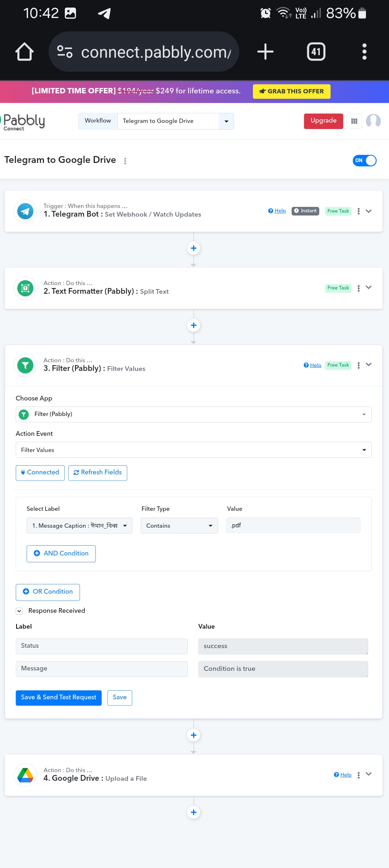Open the apps grid icon

pos(354,121)
